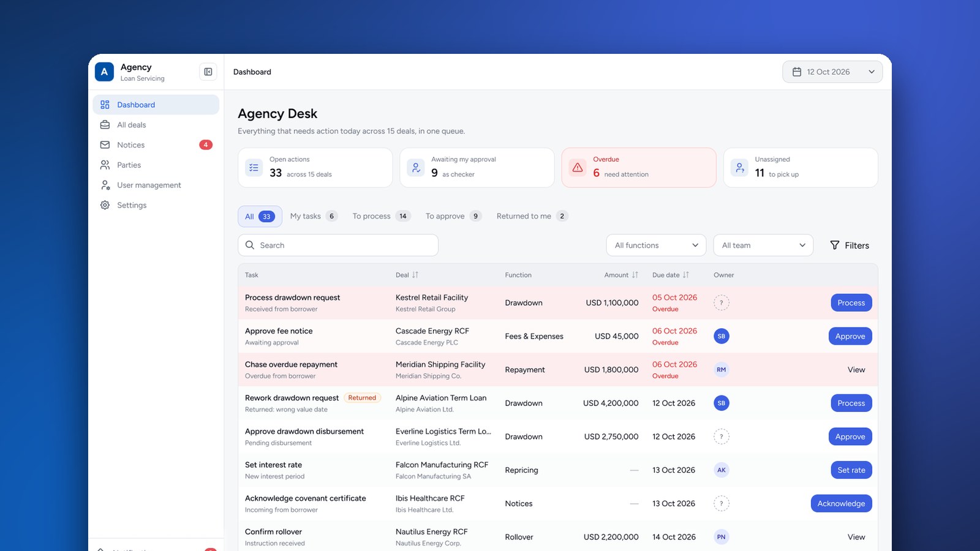
Task: Switch to the To approve tab
Action: tap(453, 216)
